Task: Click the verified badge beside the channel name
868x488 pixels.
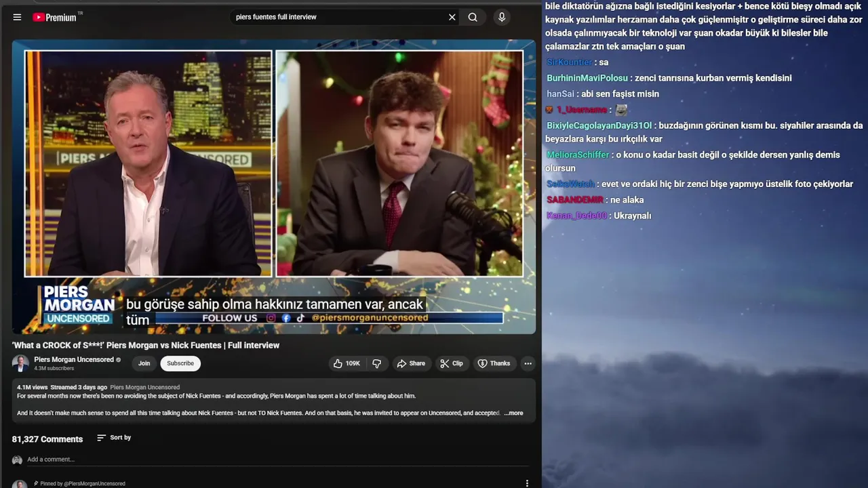Action: (x=118, y=360)
